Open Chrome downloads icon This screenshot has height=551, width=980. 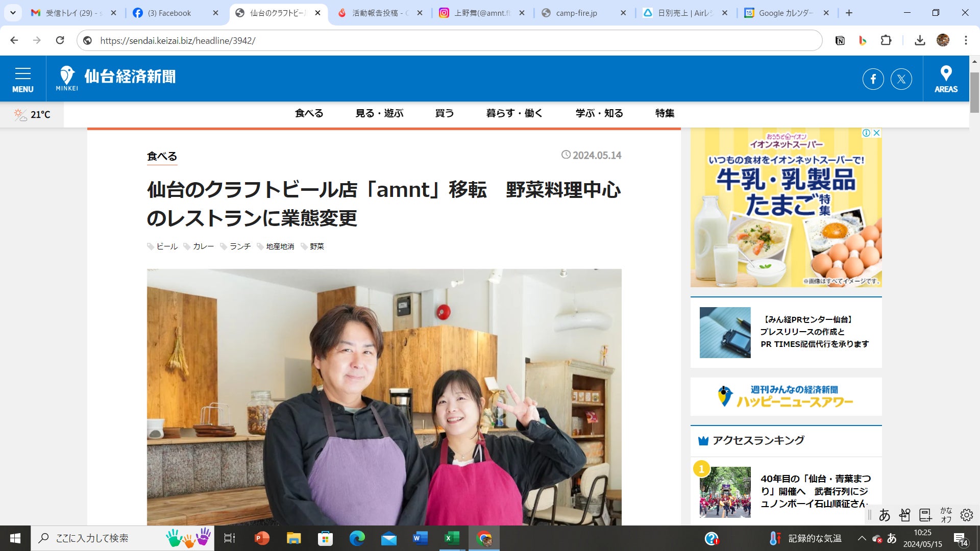[920, 40]
